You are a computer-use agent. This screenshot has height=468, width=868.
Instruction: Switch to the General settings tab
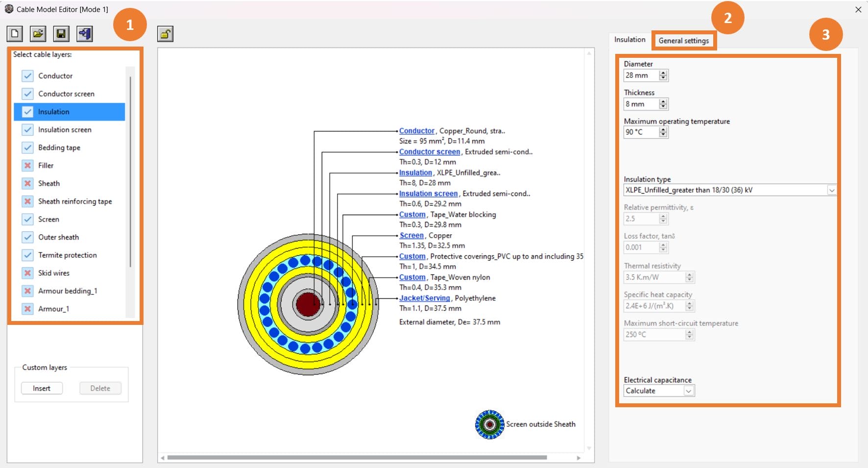tap(684, 41)
